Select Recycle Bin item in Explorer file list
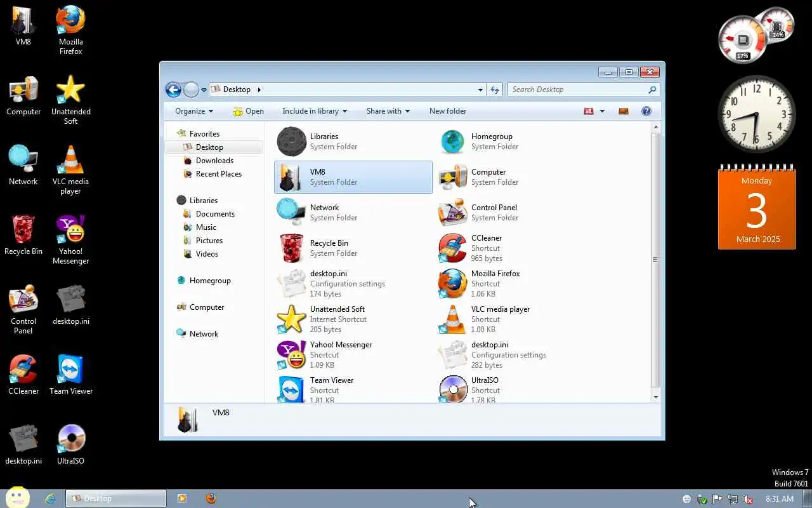 click(353, 248)
